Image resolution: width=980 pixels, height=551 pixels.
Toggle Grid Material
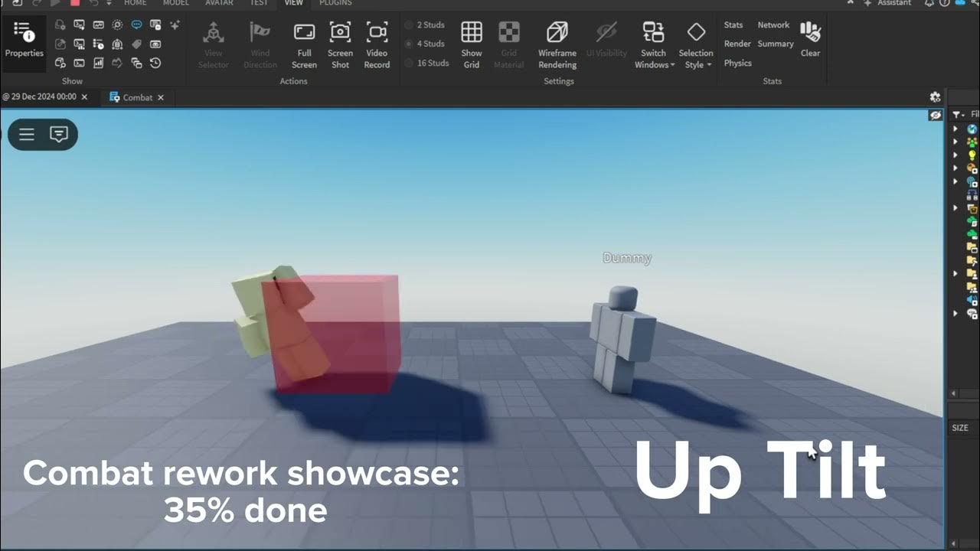coord(509,44)
